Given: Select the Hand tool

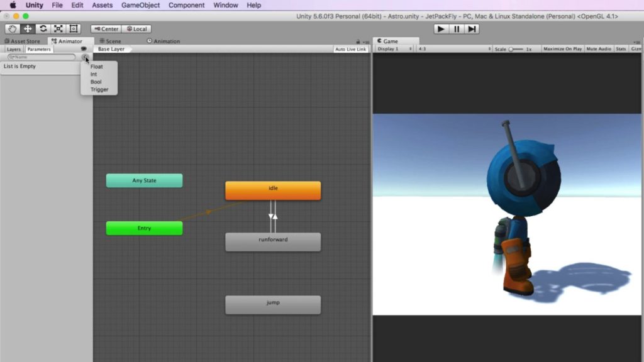Looking at the screenshot, I should tap(12, 29).
